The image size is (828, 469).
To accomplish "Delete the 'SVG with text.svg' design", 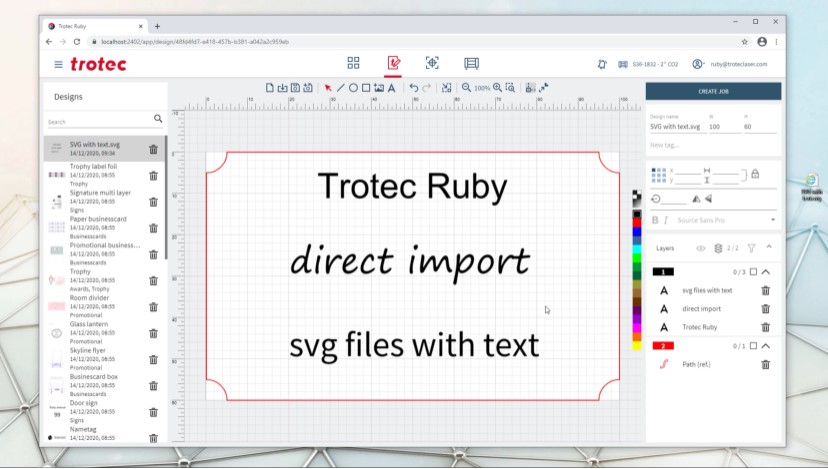I will tap(153, 149).
